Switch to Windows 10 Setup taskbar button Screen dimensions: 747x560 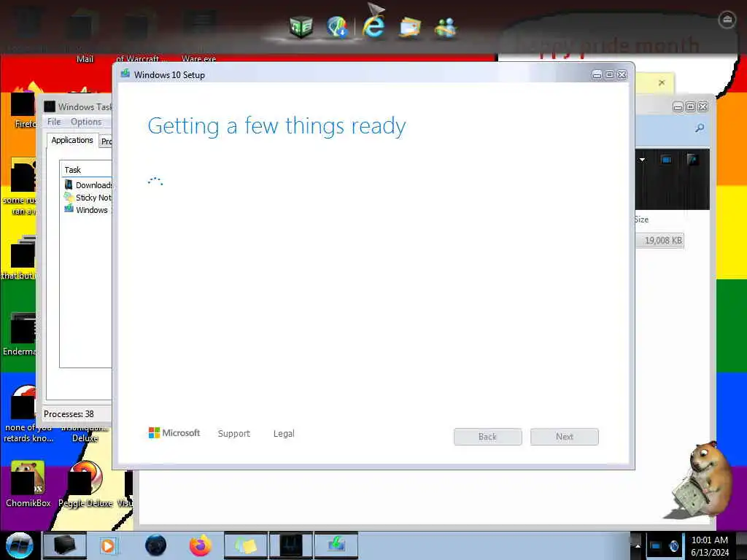pyautogui.click(x=336, y=545)
